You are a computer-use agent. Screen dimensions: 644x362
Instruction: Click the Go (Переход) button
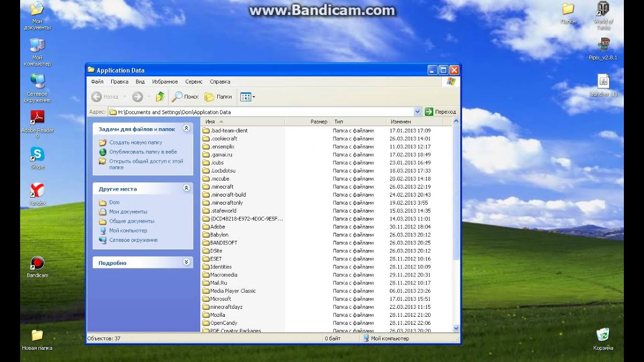click(x=440, y=112)
